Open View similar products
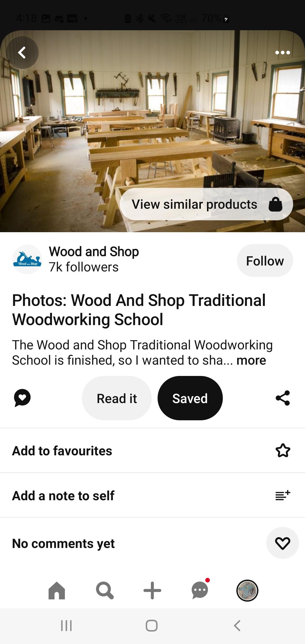305x644 pixels. pos(206,204)
